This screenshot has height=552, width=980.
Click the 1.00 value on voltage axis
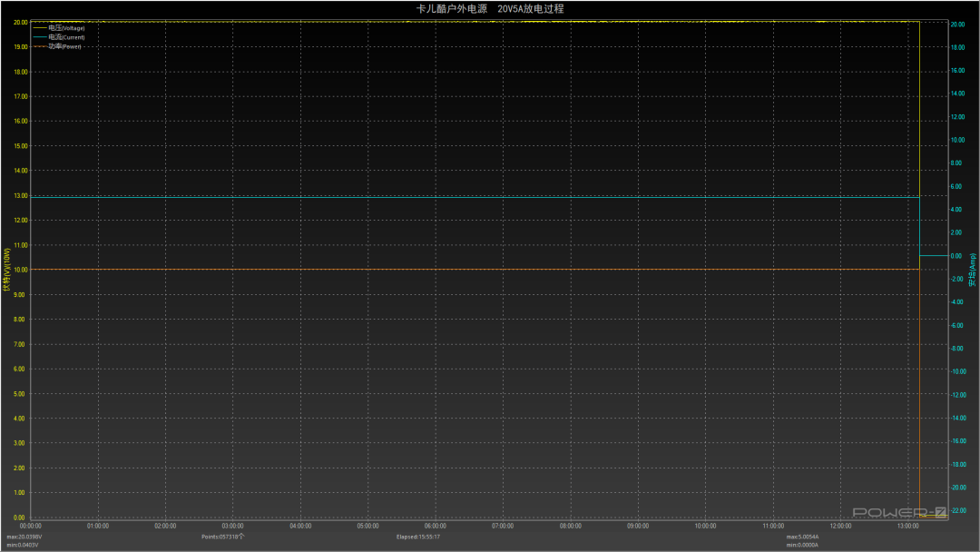(x=19, y=493)
